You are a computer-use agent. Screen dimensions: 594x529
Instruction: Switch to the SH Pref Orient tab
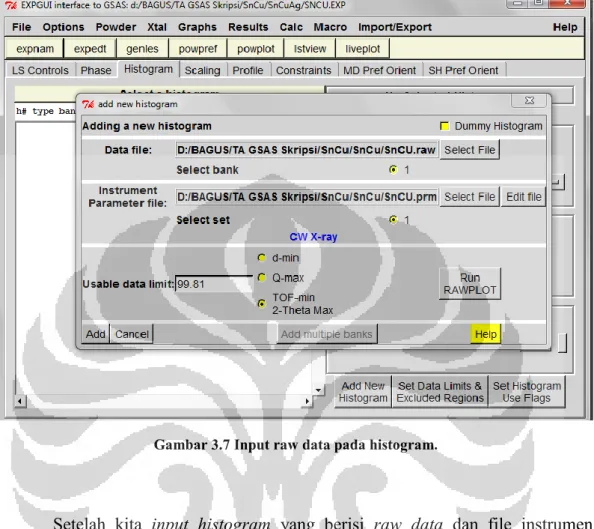tap(463, 70)
